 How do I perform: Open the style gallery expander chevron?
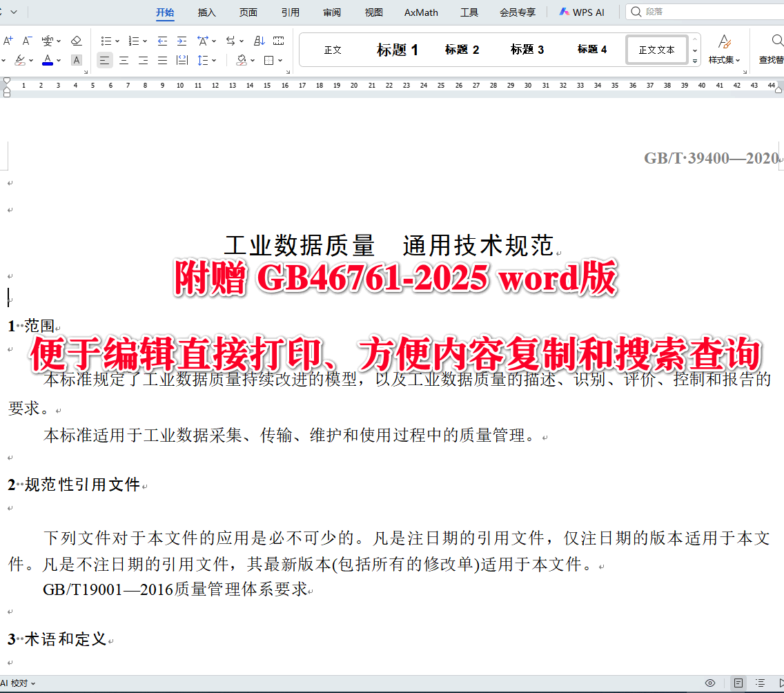694,61
